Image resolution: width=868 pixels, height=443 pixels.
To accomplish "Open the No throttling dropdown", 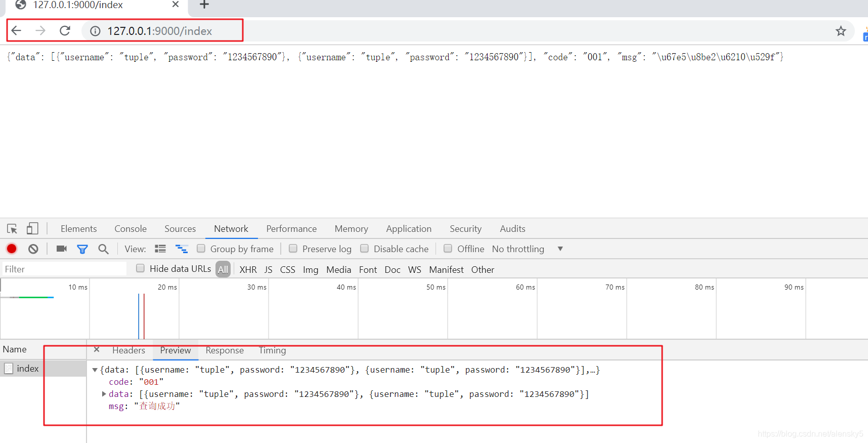I will point(528,249).
